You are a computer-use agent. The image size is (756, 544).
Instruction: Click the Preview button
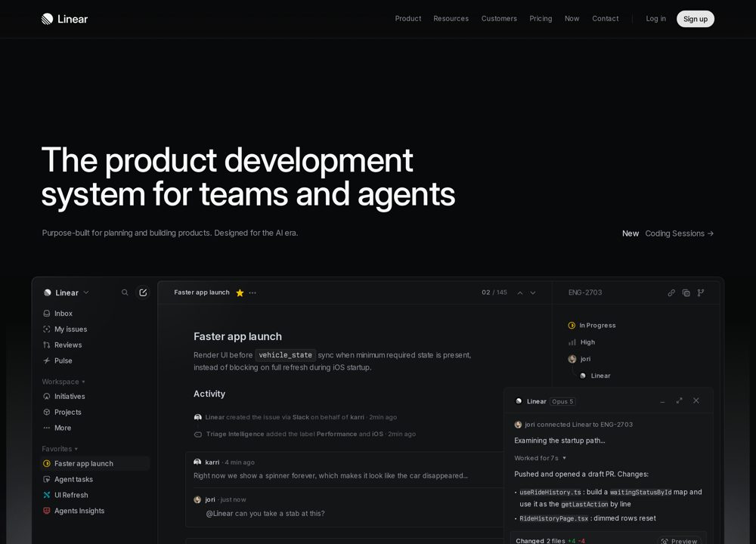tap(680, 540)
